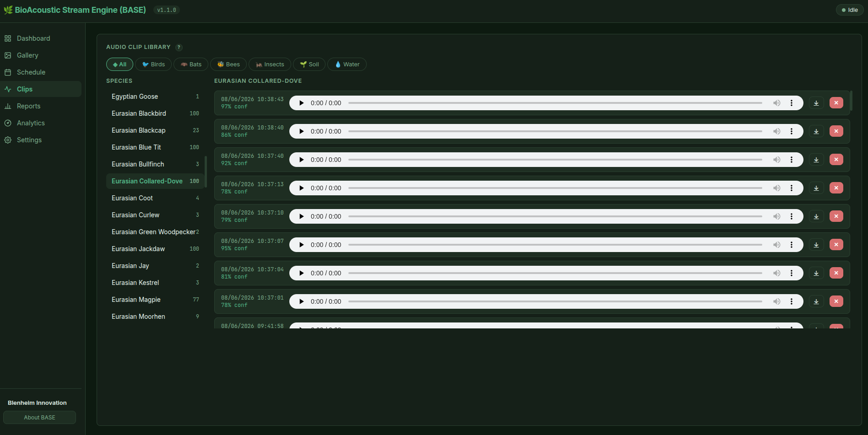Play the 10:37:01 clip

coord(301,301)
